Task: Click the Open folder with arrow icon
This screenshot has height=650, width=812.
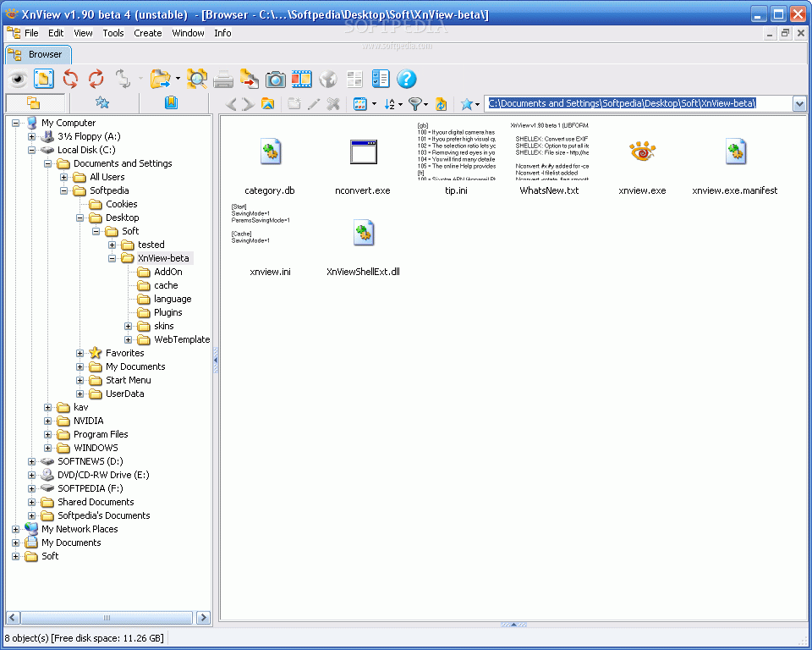Action: (161, 80)
